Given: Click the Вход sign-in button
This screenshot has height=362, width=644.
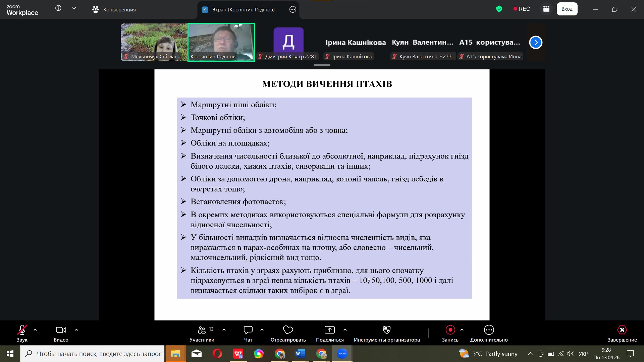Looking at the screenshot, I should pos(567,9).
